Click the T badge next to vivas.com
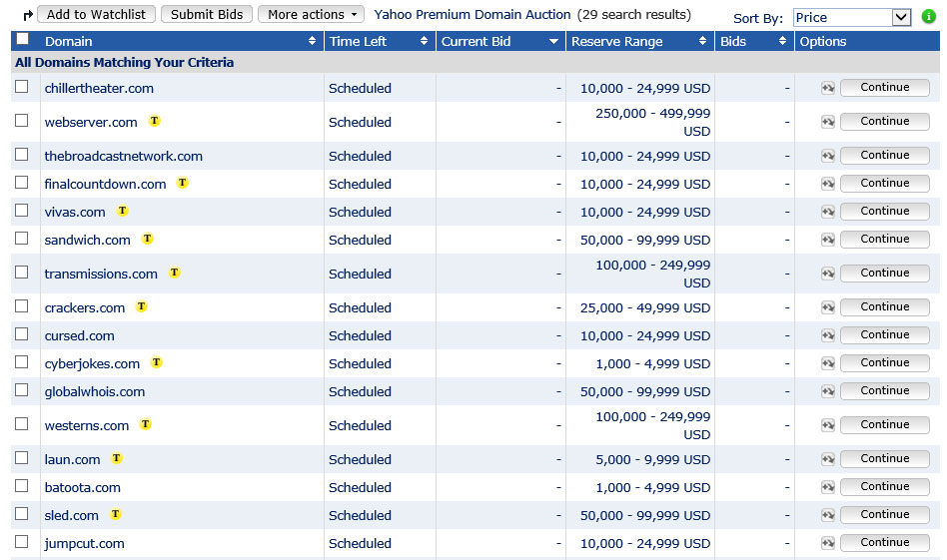The width and height of the screenshot is (947, 560). [x=123, y=211]
